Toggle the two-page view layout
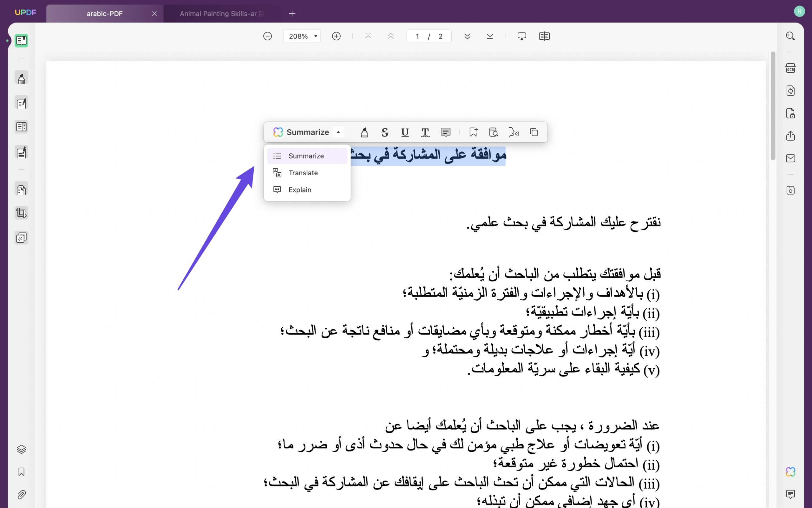This screenshot has width=812, height=508. click(544, 36)
